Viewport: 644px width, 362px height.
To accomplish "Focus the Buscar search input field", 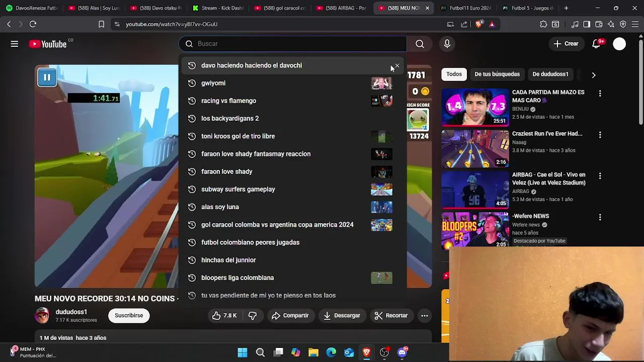I will click(292, 44).
